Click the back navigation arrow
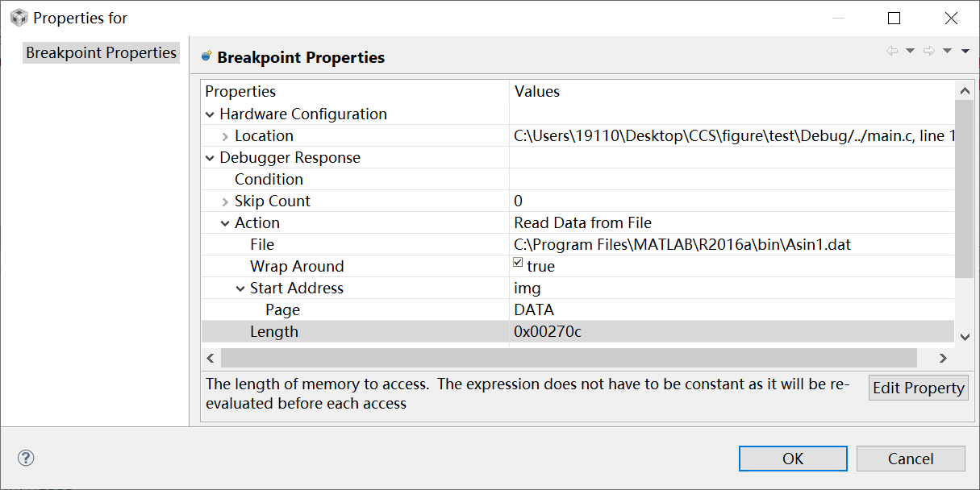The width and height of the screenshot is (980, 490). (x=893, y=50)
